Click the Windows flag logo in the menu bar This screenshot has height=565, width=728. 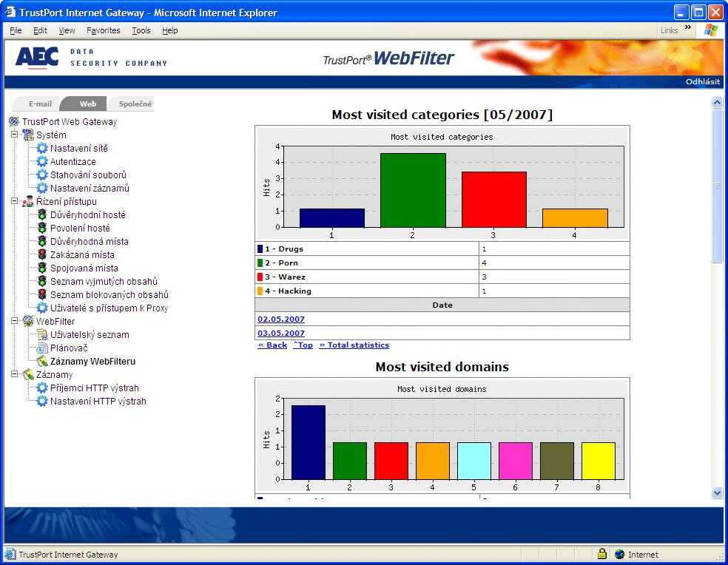tap(710, 30)
